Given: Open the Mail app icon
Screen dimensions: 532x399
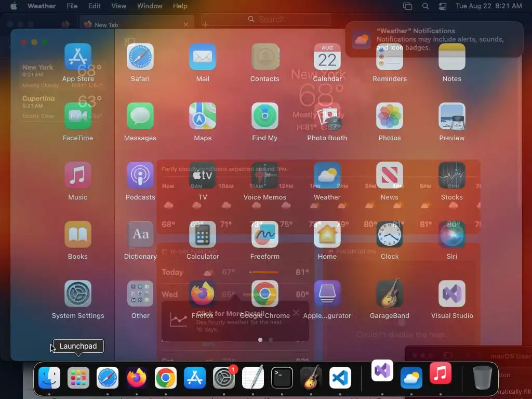Looking at the screenshot, I should 203,57.
